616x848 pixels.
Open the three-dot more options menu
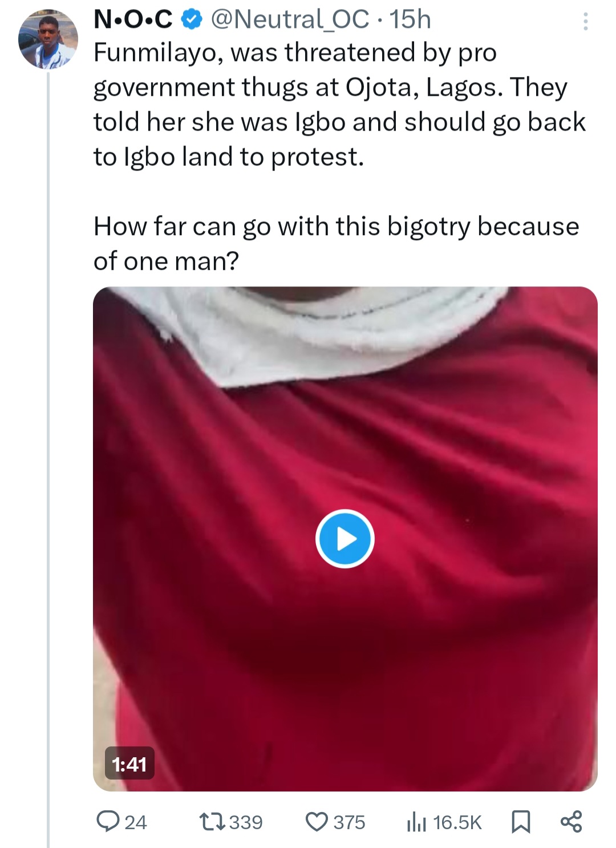point(585,22)
